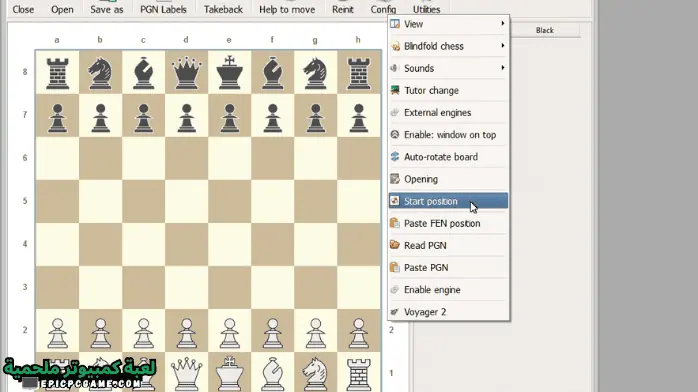Click Help to move button
The image size is (698, 392).
point(287,9)
